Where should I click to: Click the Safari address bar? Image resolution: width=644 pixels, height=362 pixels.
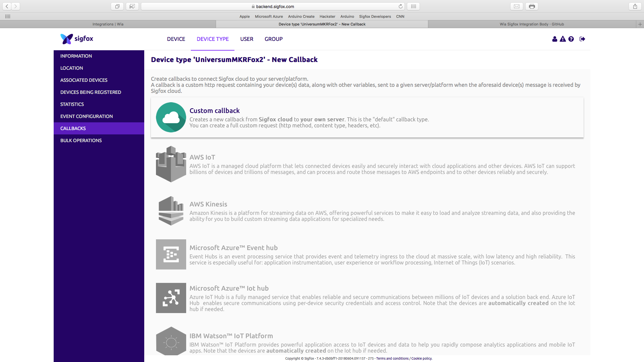275,6
